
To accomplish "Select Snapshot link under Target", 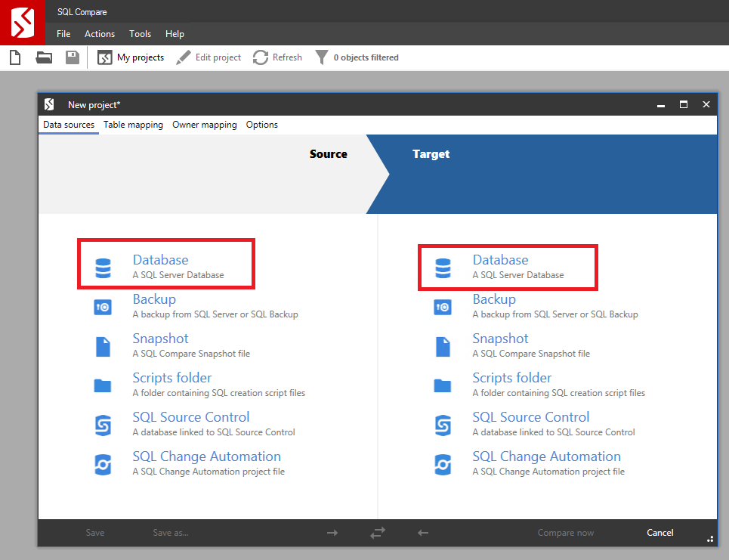I will point(500,339).
